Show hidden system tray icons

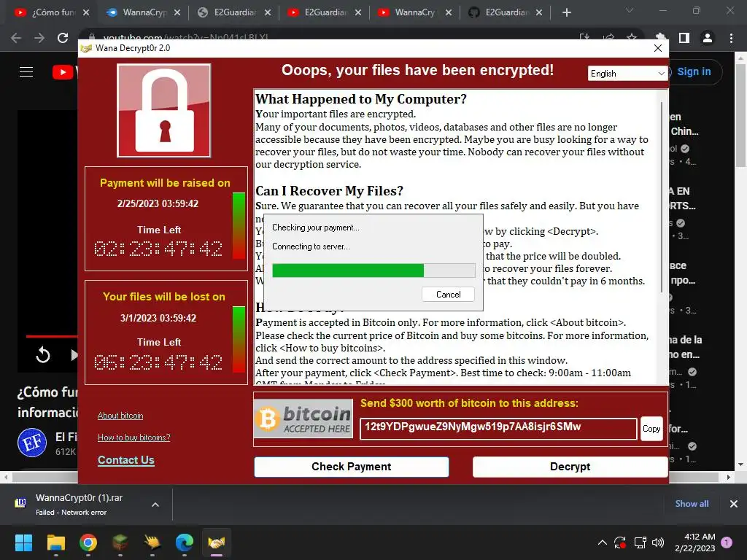point(602,542)
